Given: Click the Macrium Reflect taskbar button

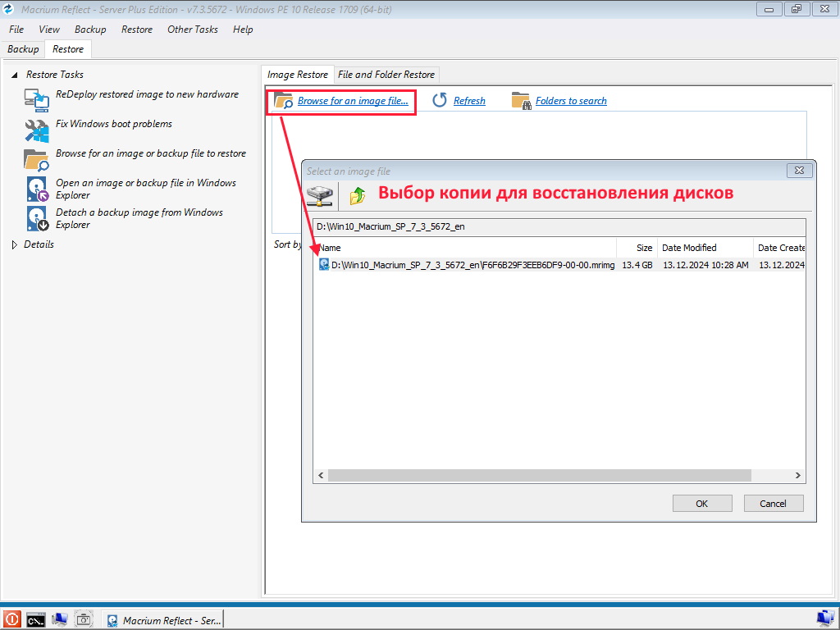Looking at the screenshot, I should click(163, 620).
